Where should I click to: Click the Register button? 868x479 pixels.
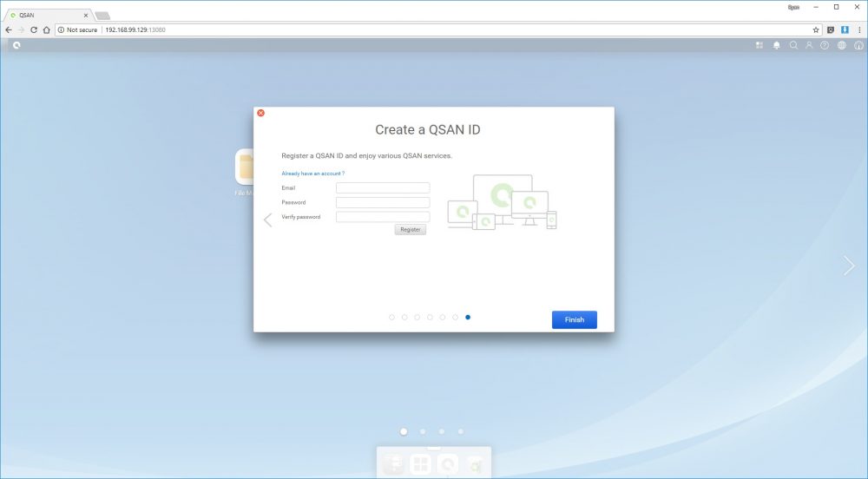[411, 230]
